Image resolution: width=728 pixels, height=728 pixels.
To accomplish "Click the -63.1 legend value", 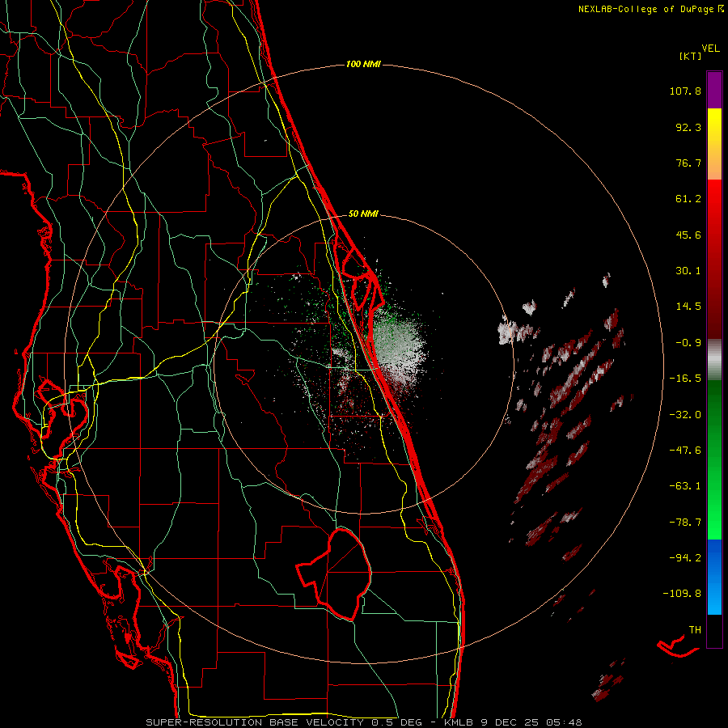I will coord(685,486).
